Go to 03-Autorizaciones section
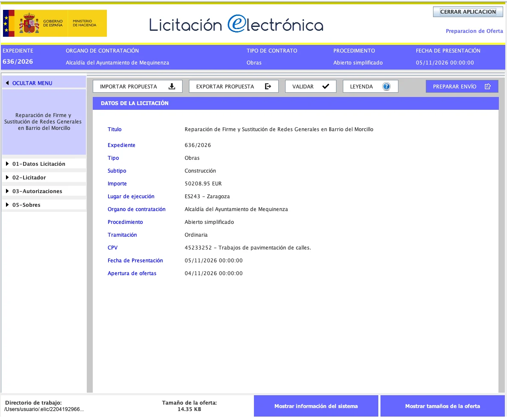Viewport: 507px width, 420px height. pos(44,191)
